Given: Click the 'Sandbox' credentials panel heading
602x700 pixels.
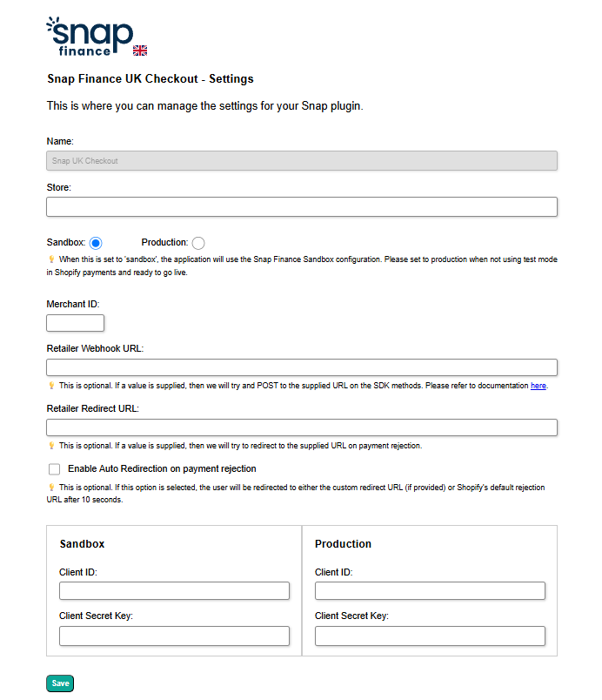Looking at the screenshot, I should [x=82, y=544].
